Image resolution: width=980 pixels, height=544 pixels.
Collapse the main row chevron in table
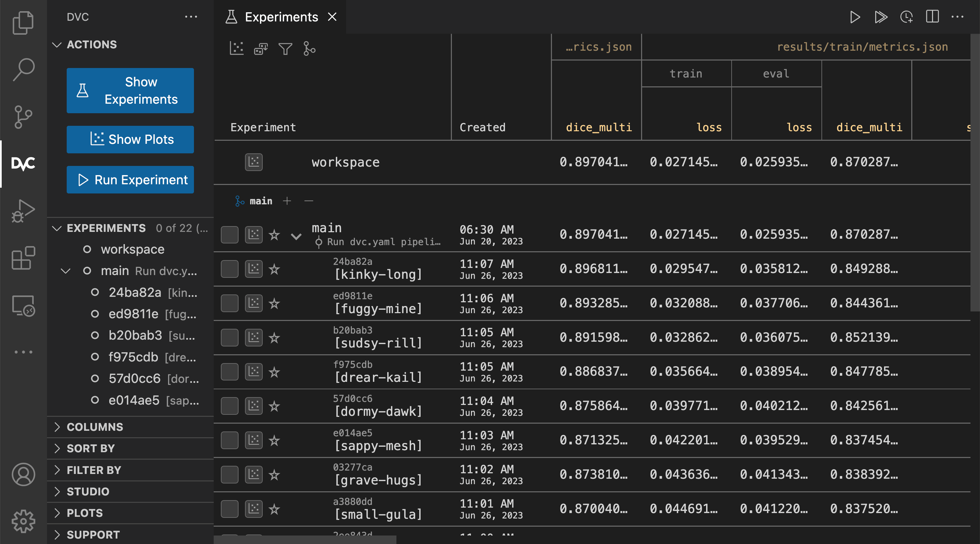[x=296, y=236]
